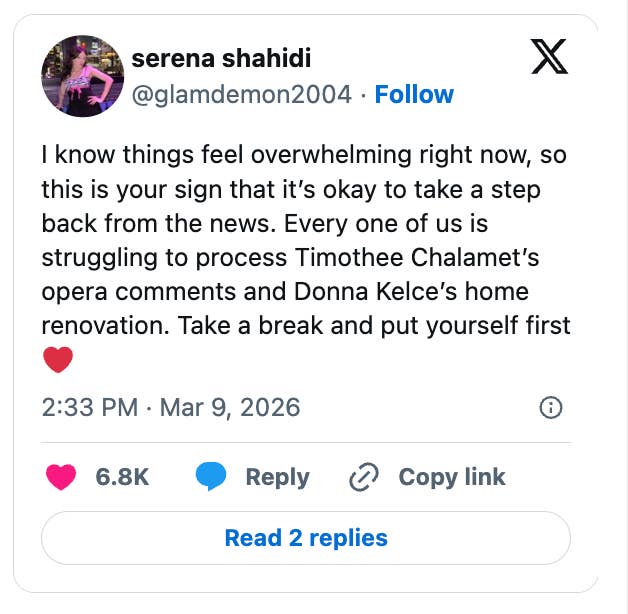Follow the account via the Follow link
The height and width of the screenshot is (614, 628).
pyautogui.click(x=414, y=95)
